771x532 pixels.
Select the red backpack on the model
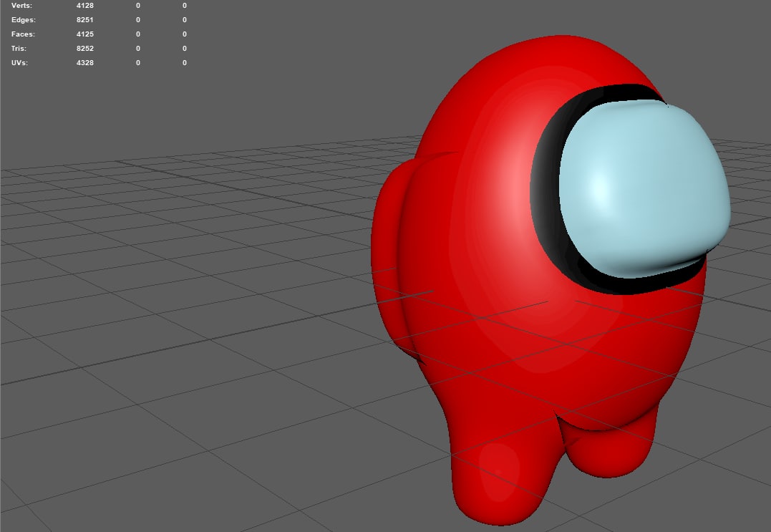click(x=389, y=256)
